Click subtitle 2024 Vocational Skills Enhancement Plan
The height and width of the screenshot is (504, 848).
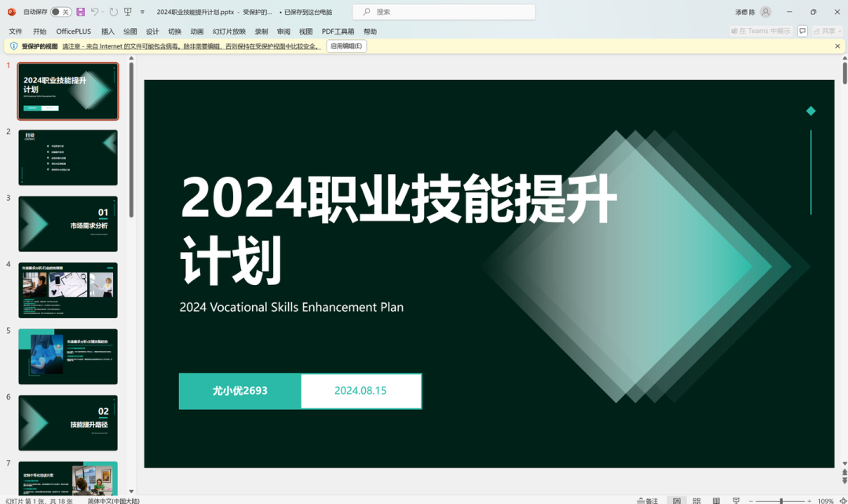(291, 307)
